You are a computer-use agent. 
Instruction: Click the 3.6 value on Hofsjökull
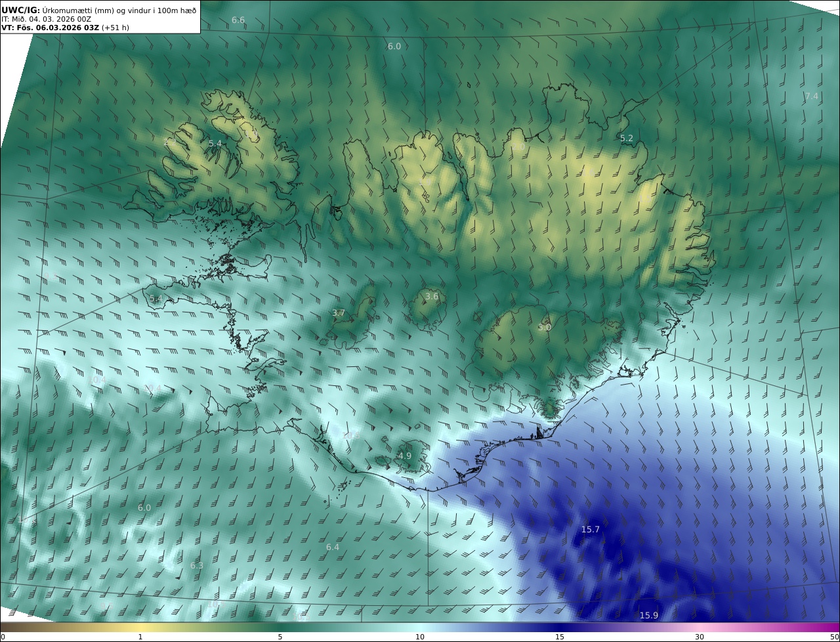click(432, 297)
